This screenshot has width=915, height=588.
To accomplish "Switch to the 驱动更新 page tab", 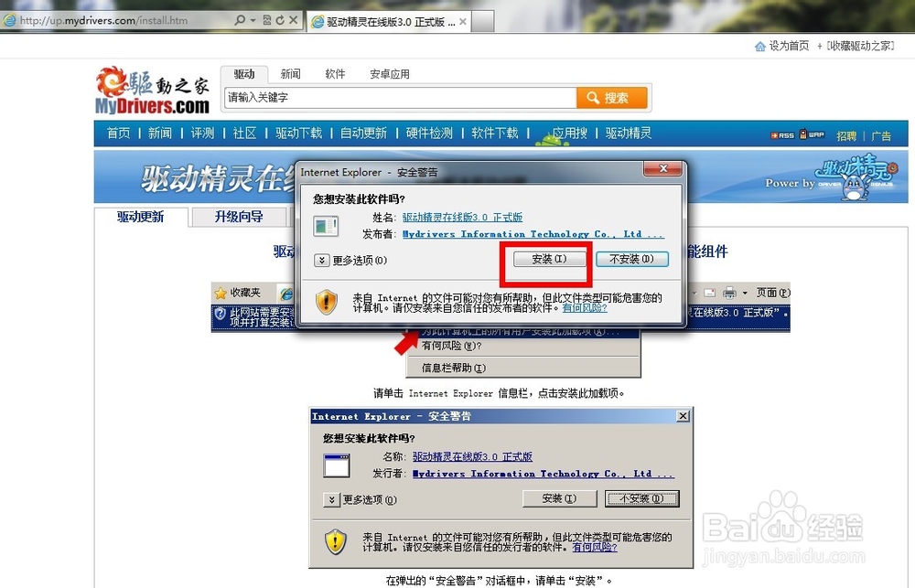I will 141,217.
